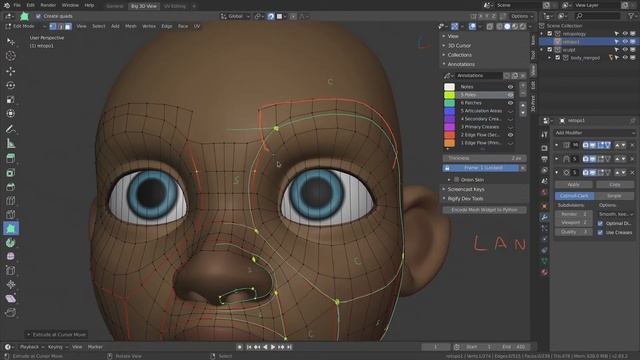Toggle the Onion Skin checkbox
640x360 pixels.
coord(457,180)
